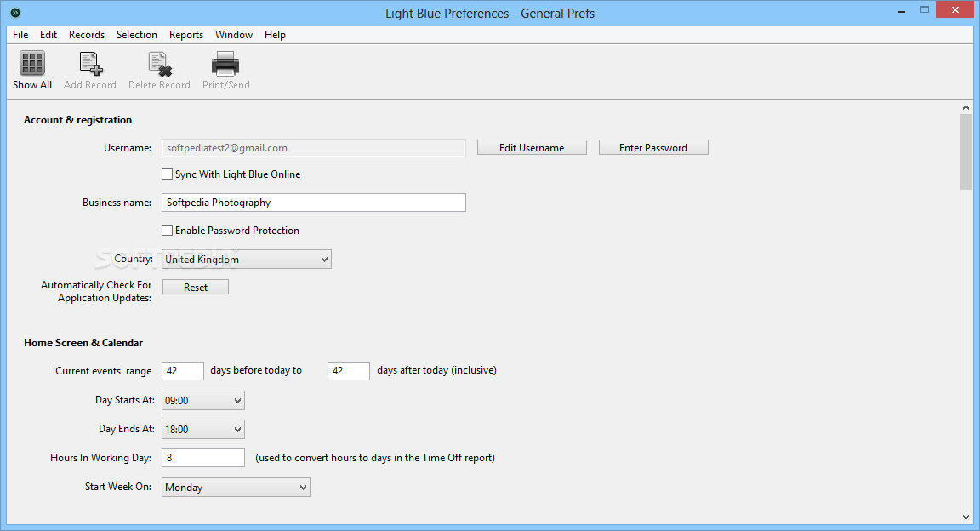Click the Time Off report hint text
Image resolution: width=980 pixels, height=531 pixels.
point(375,458)
